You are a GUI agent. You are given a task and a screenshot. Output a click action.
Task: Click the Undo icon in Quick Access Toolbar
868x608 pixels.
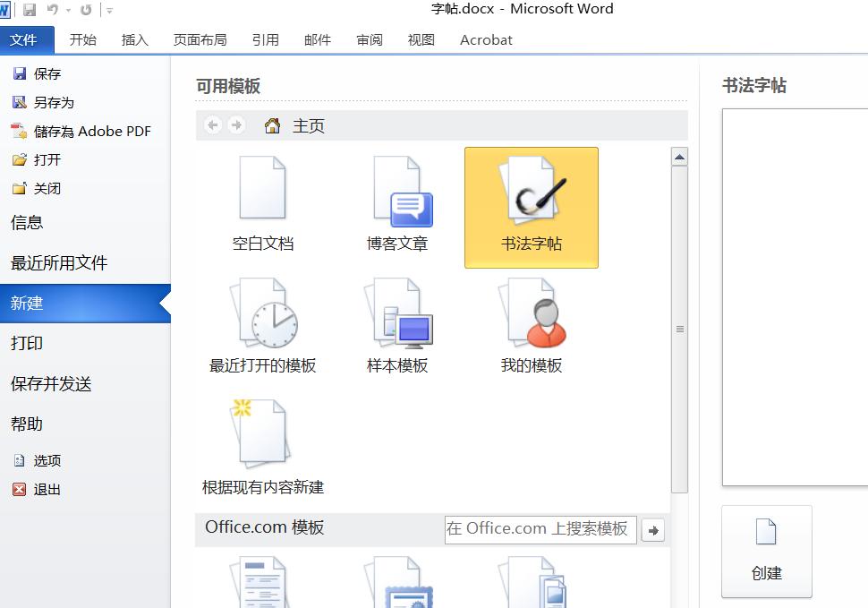52,8
